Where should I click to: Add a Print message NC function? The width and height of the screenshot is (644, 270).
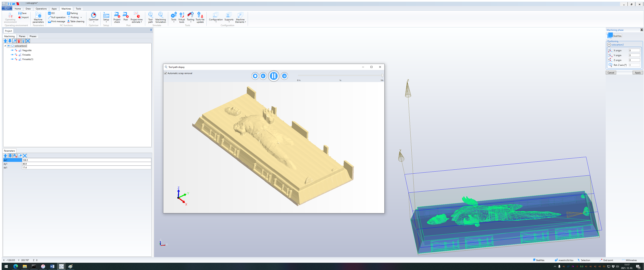[57, 21]
